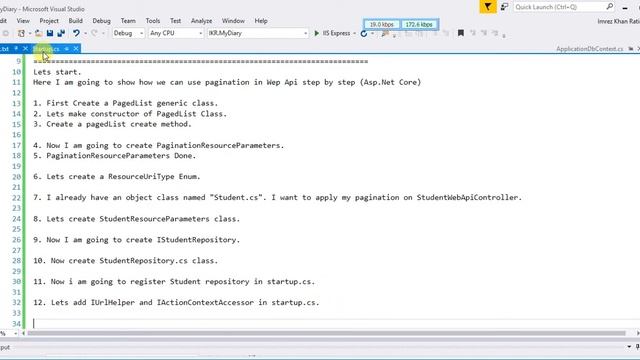This screenshot has height=360, width=640.
Task: Click the line '10. Now create StudentRepository.cs class.'
Action: pyautogui.click(x=126, y=260)
